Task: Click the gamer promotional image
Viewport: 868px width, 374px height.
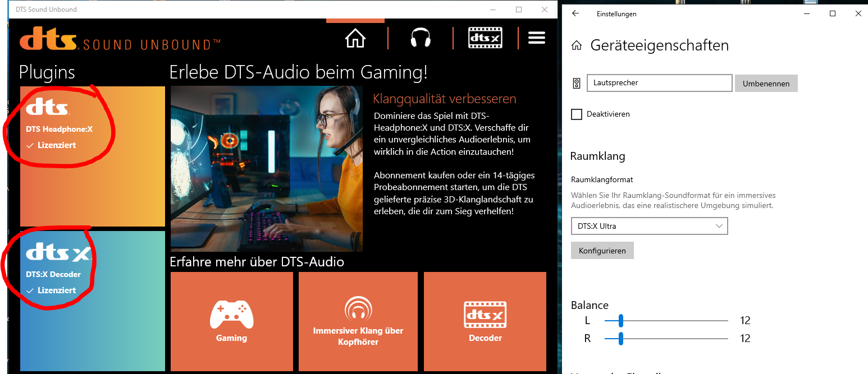Action: point(267,168)
